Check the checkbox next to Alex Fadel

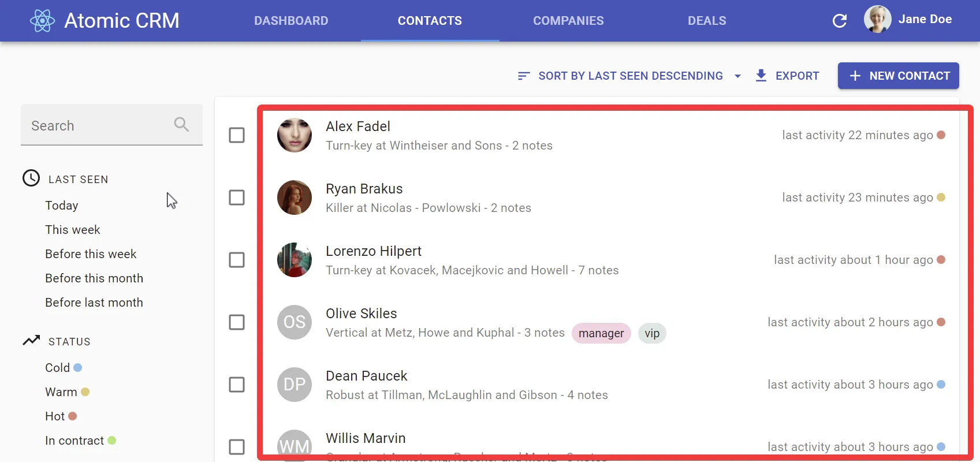[x=237, y=135]
